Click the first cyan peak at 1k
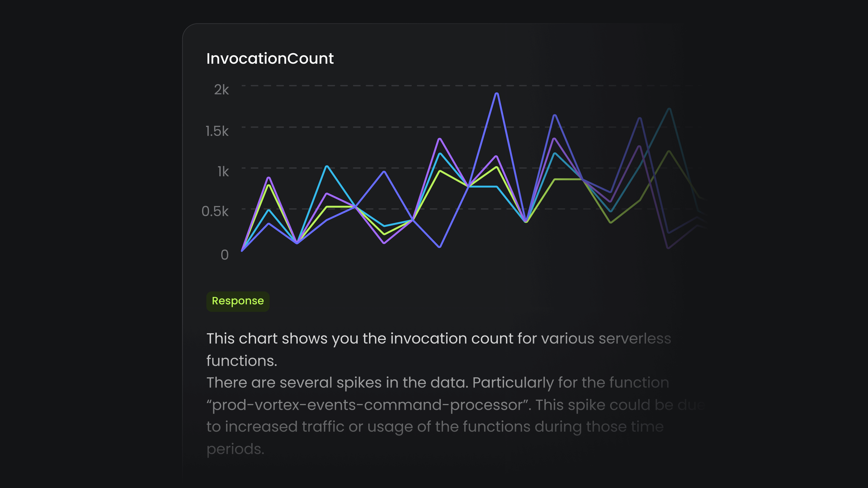 327,166
